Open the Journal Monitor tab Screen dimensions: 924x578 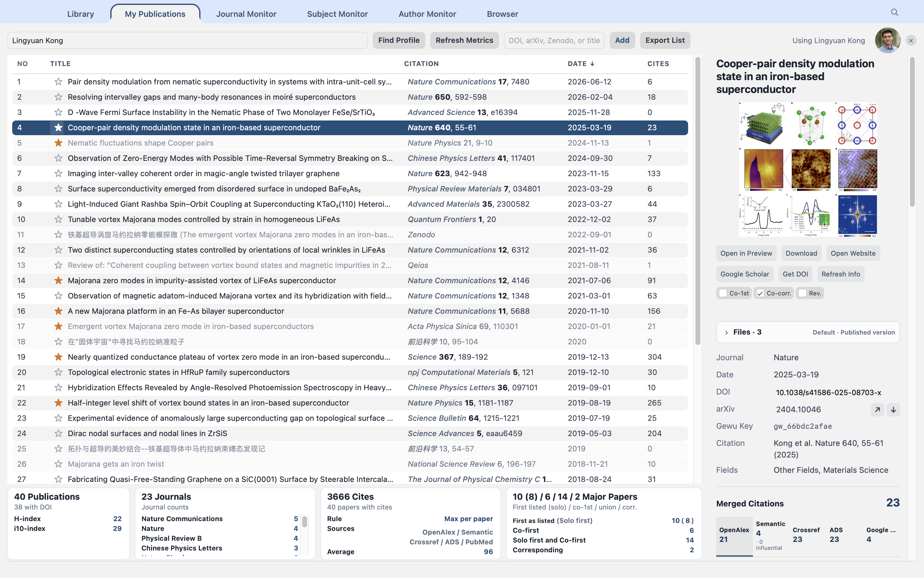pos(246,14)
